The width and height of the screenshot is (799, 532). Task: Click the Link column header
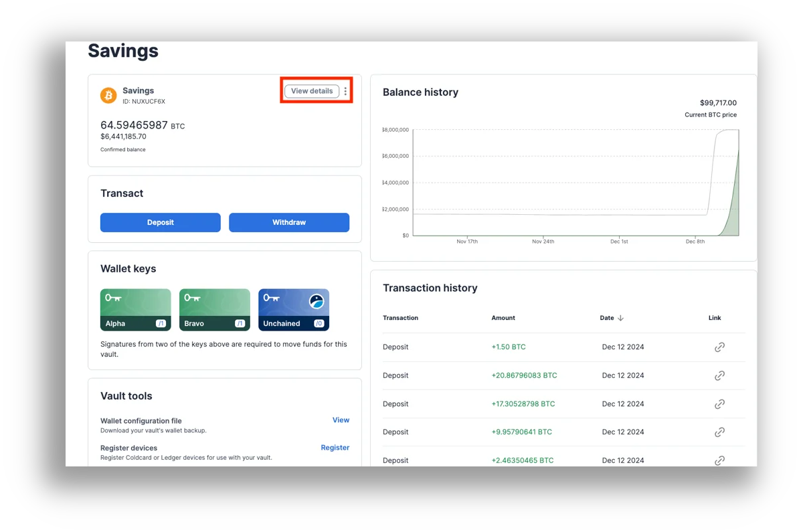click(x=715, y=318)
